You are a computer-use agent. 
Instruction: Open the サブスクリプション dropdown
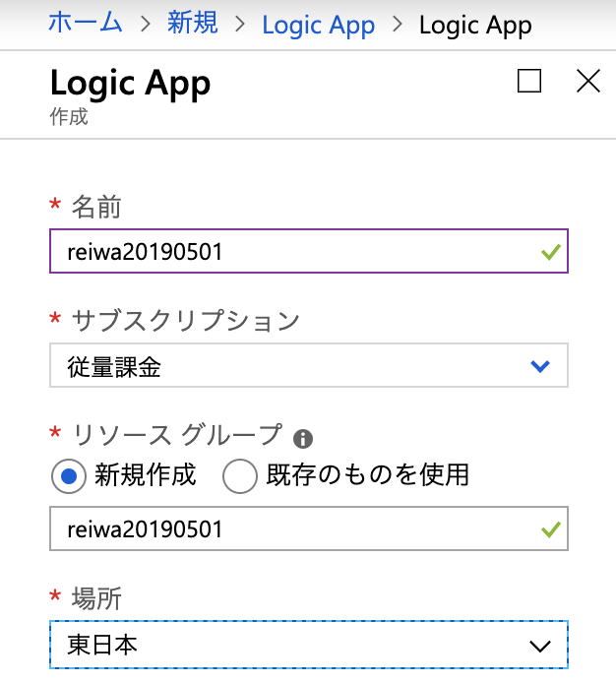(x=309, y=365)
